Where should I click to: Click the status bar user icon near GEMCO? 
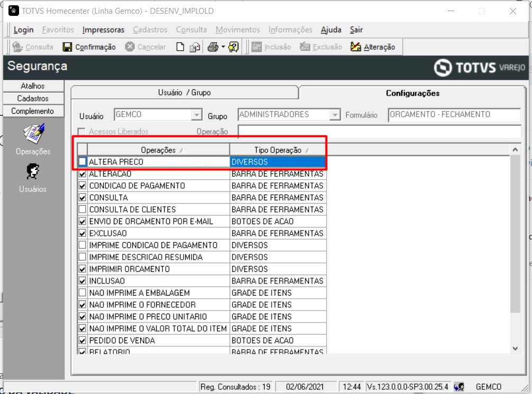coord(459,387)
